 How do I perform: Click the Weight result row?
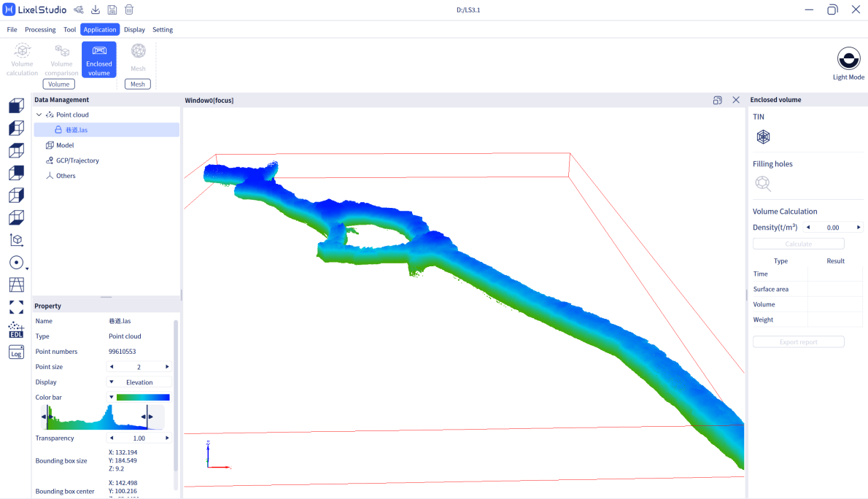click(807, 320)
